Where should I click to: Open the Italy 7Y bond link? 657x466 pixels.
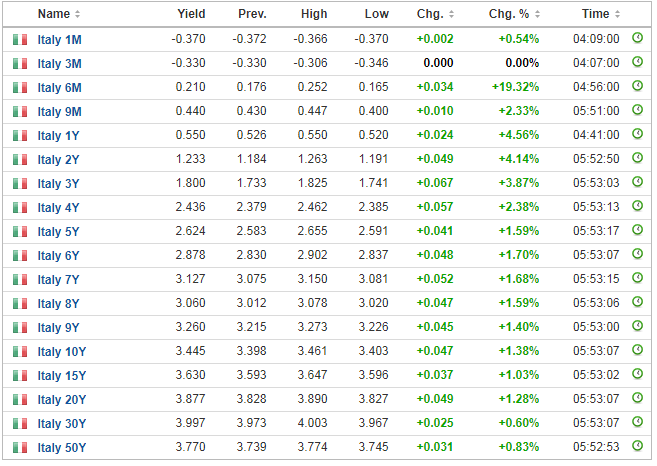click(58, 279)
